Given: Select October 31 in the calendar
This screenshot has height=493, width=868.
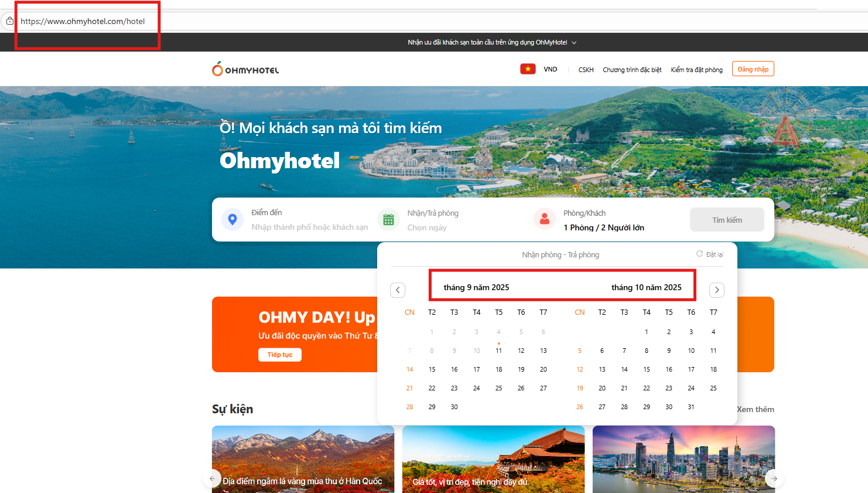Looking at the screenshot, I should [x=691, y=407].
